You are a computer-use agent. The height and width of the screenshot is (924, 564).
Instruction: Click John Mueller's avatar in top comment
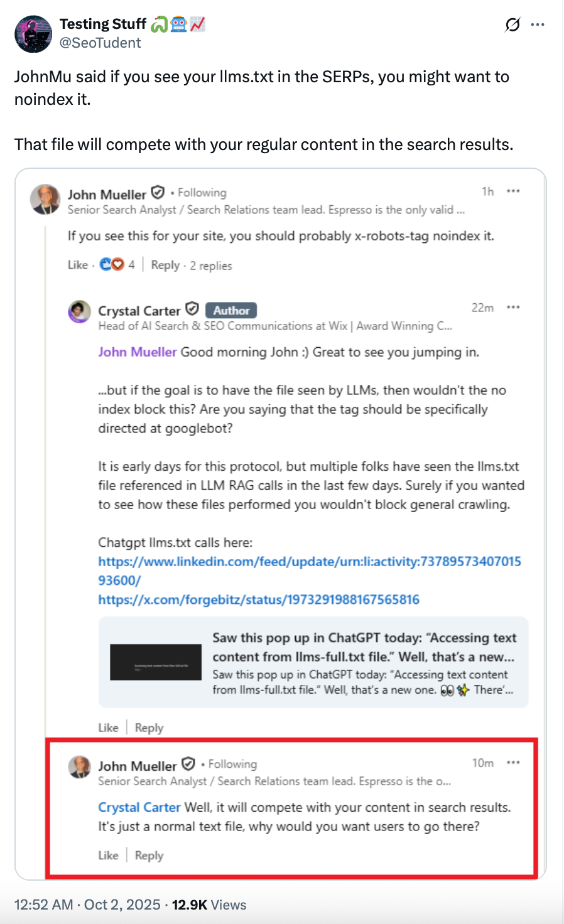coord(45,200)
